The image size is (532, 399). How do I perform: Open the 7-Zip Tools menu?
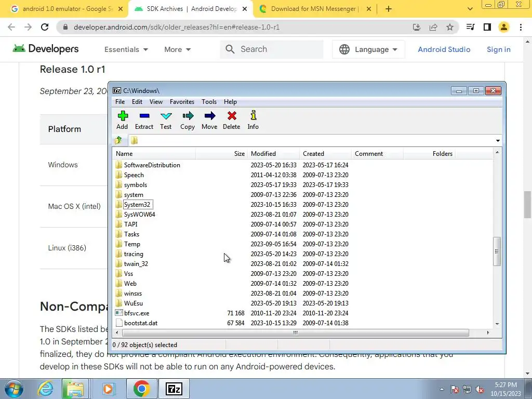pos(209,102)
